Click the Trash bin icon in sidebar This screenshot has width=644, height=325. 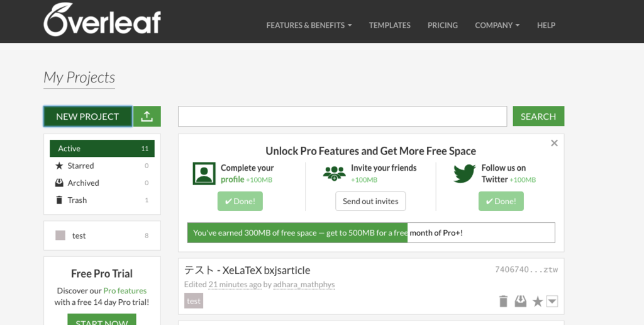point(59,200)
